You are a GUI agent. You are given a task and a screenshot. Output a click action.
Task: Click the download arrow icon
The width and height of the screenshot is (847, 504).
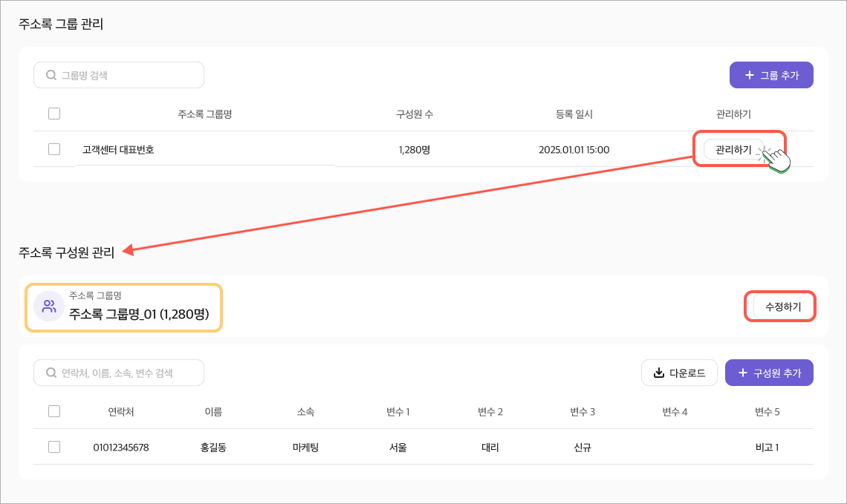click(658, 373)
